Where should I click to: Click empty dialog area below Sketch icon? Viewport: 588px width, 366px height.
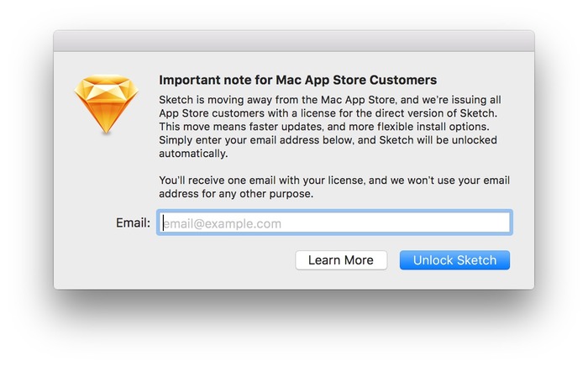pyautogui.click(x=106, y=176)
